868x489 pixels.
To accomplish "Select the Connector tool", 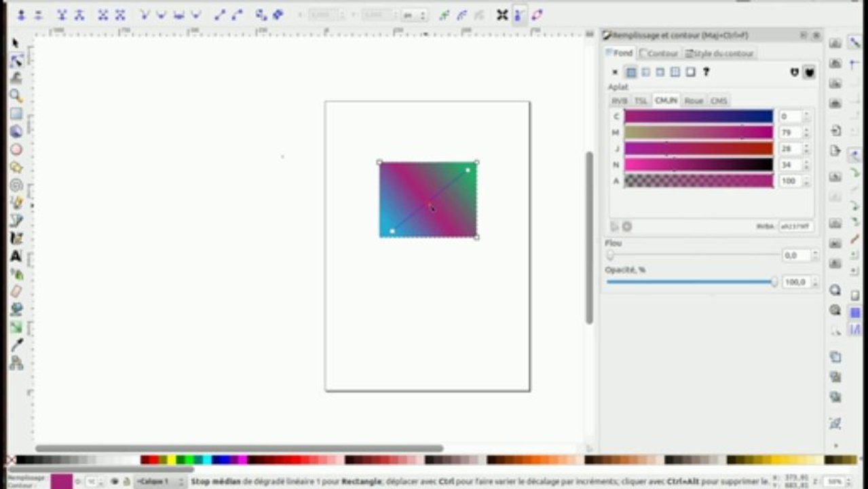I will (x=16, y=363).
